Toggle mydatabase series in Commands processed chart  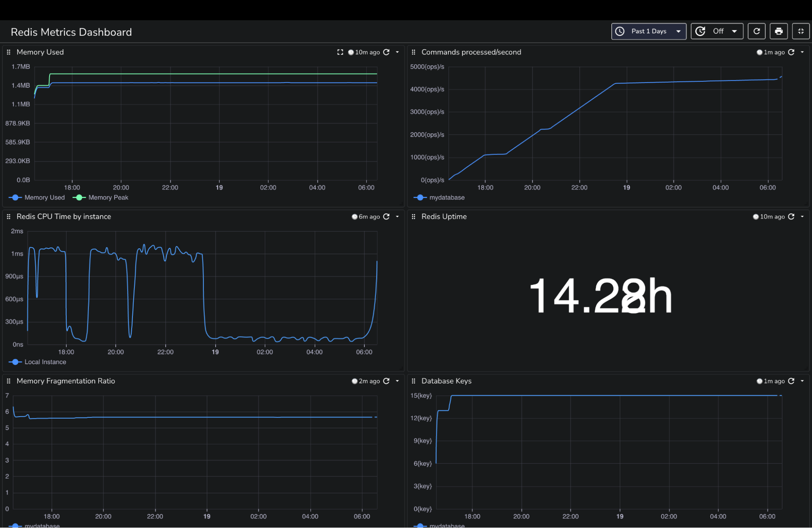click(439, 198)
